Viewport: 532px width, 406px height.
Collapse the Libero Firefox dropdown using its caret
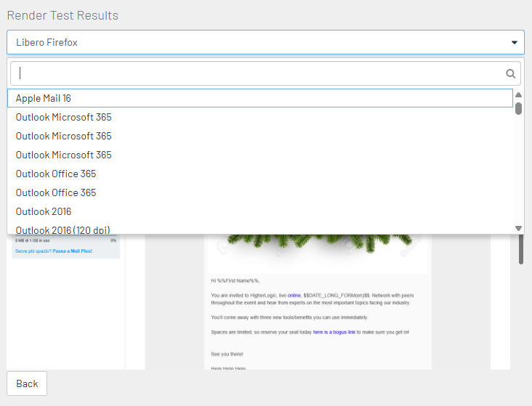tap(515, 43)
